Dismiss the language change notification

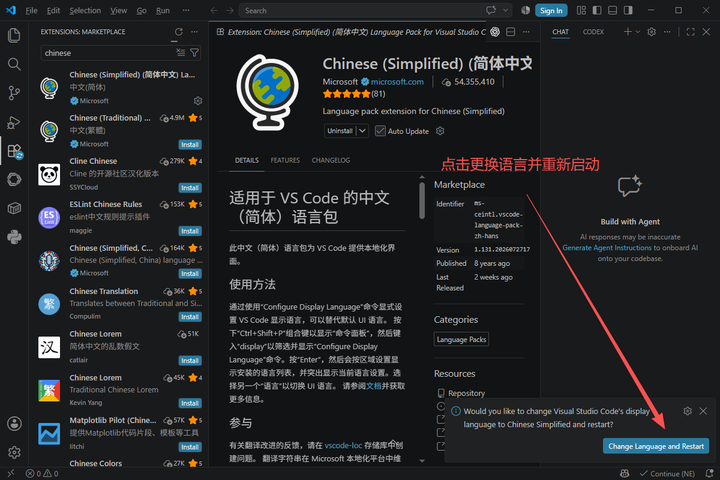click(x=703, y=411)
